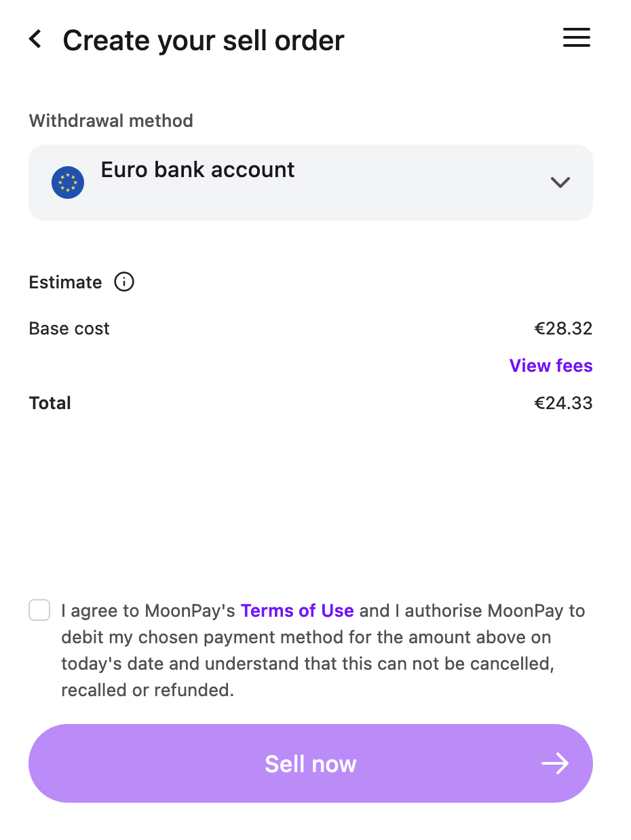Open the hamburger menu

[576, 38]
